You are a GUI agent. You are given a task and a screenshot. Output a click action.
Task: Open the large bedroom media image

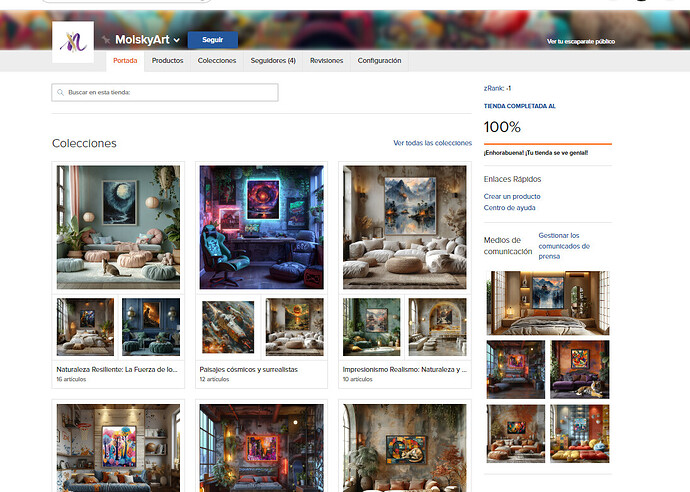(x=548, y=303)
